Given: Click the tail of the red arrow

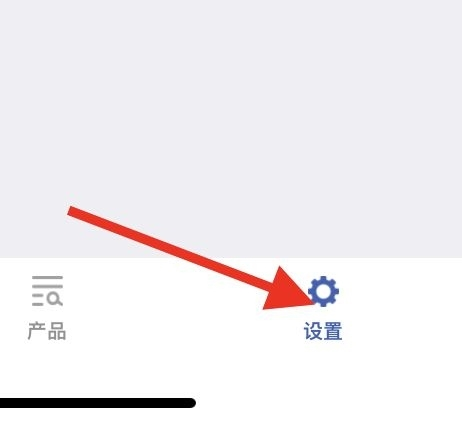Looking at the screenshot, I should pyautogui.click(x=72, y=211).
